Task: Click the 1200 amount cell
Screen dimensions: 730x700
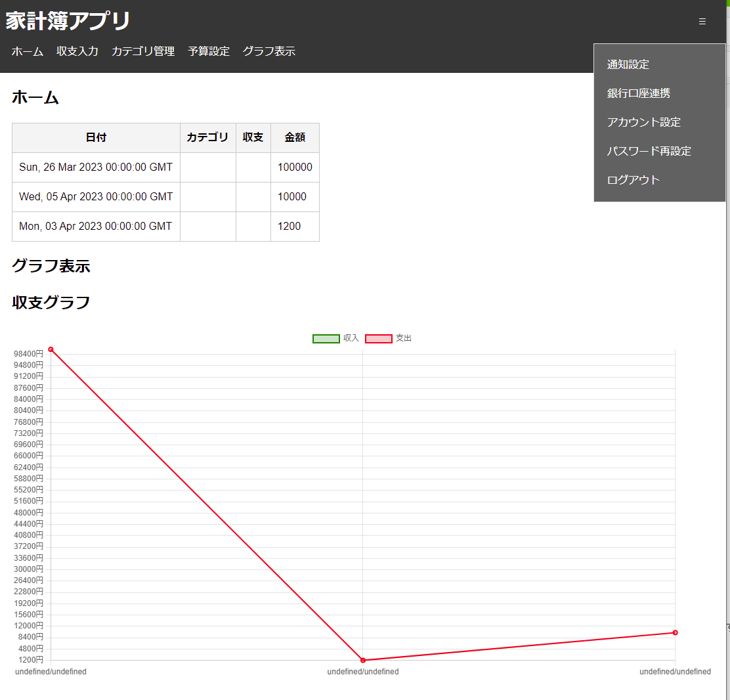Action: tap(295, 227)
